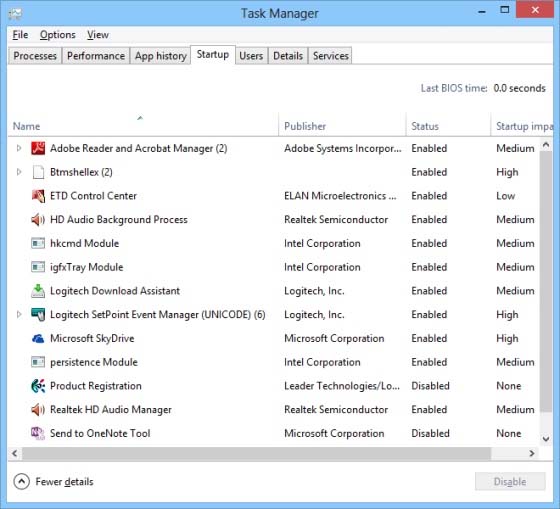560x509 pixels.
Task: Select the HD Audio Background Process row name
Action: click(119, 219)
